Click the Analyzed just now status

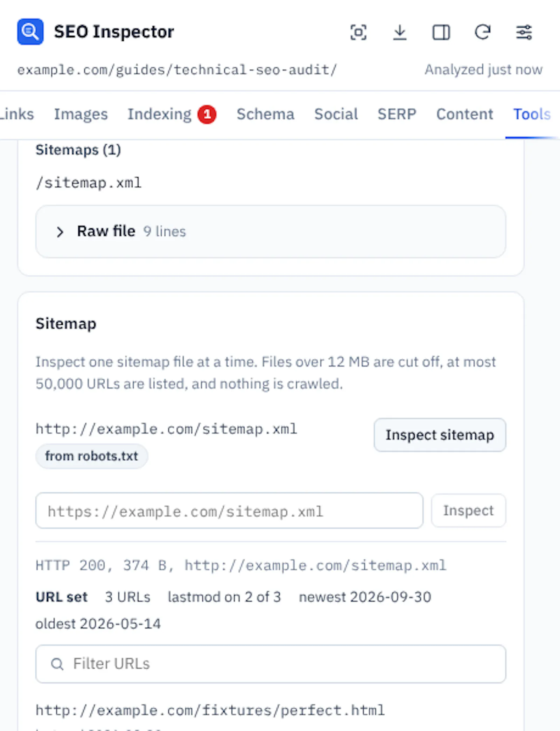click(x=484, y=70)
